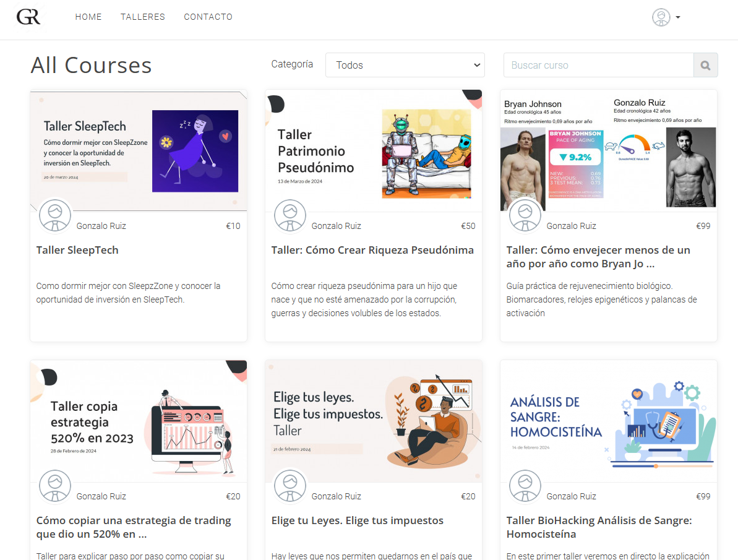Image resolution: width=738 pixels, height=560 pixels.
Task: Click instructor avatar on Bryan Johnson workshop card
Action: pyautogui.click(x=525, y=215)
